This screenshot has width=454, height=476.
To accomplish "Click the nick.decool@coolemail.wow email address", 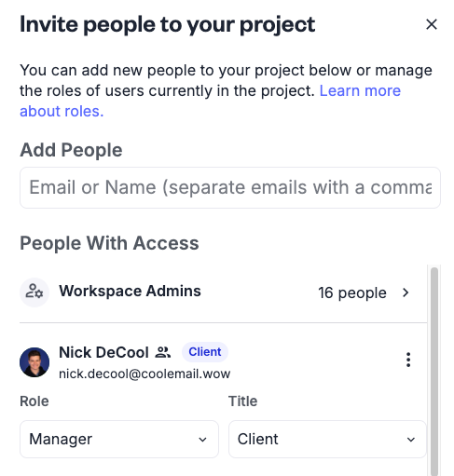I will point(144,374).
